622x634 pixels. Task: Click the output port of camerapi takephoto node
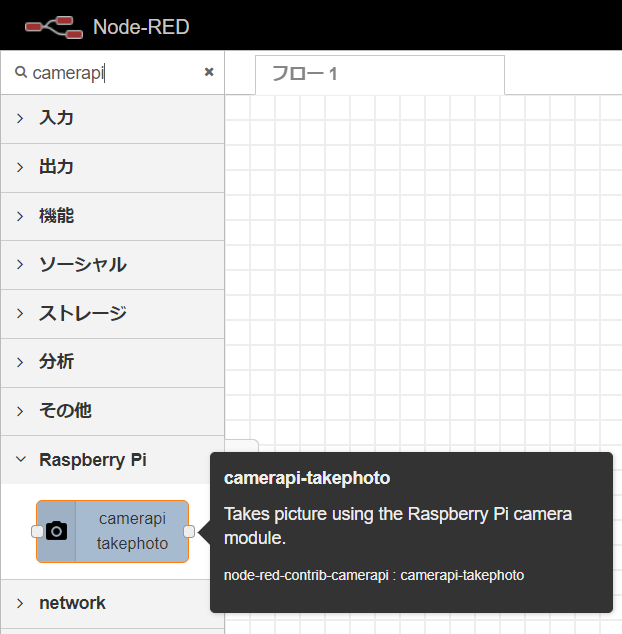(x=189, y=531)
